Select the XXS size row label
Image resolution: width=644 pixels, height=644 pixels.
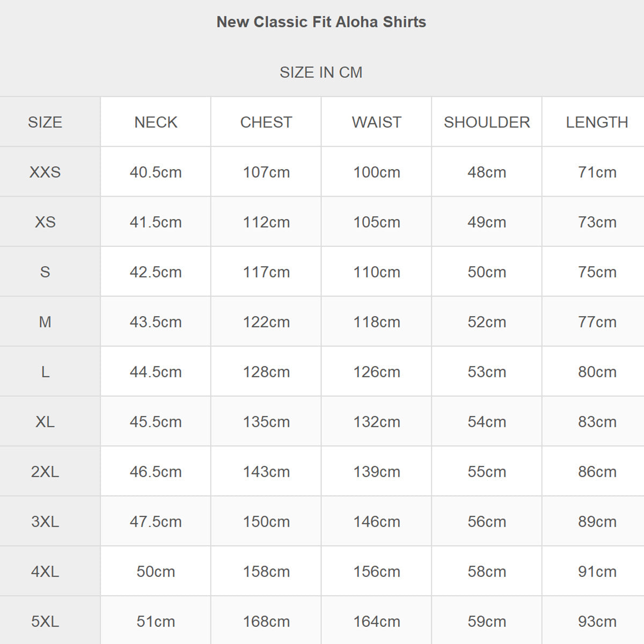pyautogui.click(x=45, y=172)
